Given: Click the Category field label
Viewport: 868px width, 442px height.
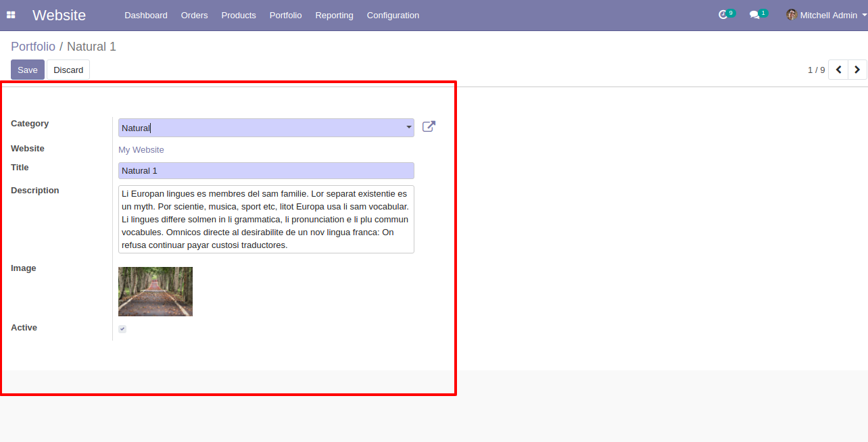Looking at the screenshot, I should tap(30, 124).
